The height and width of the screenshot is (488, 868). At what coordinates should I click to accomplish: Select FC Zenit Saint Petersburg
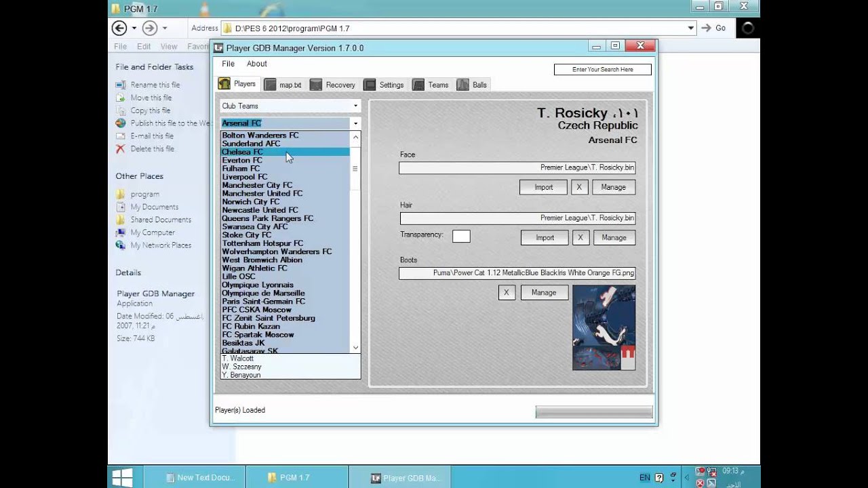[285, 318]
